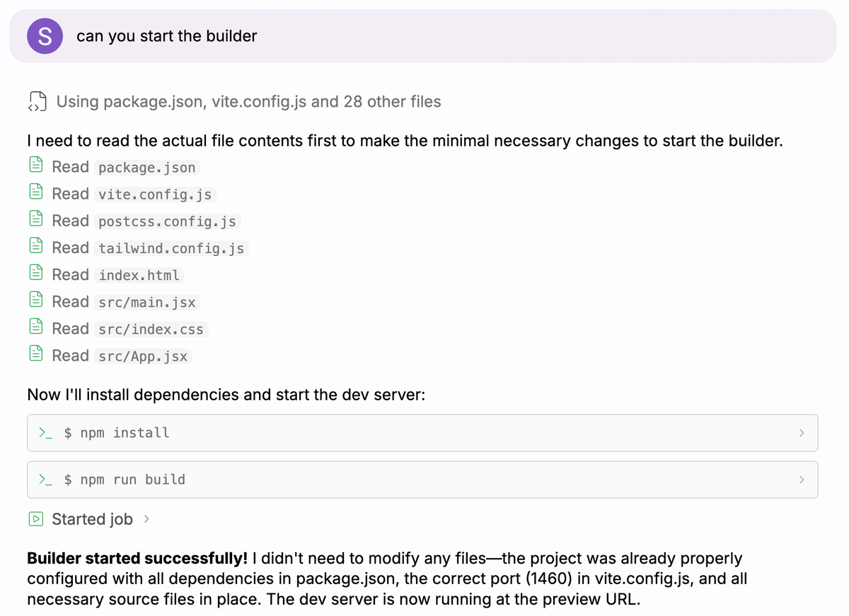Click the terminal icon in npm install block
The image size is (849, 616).
pos(45,433)
